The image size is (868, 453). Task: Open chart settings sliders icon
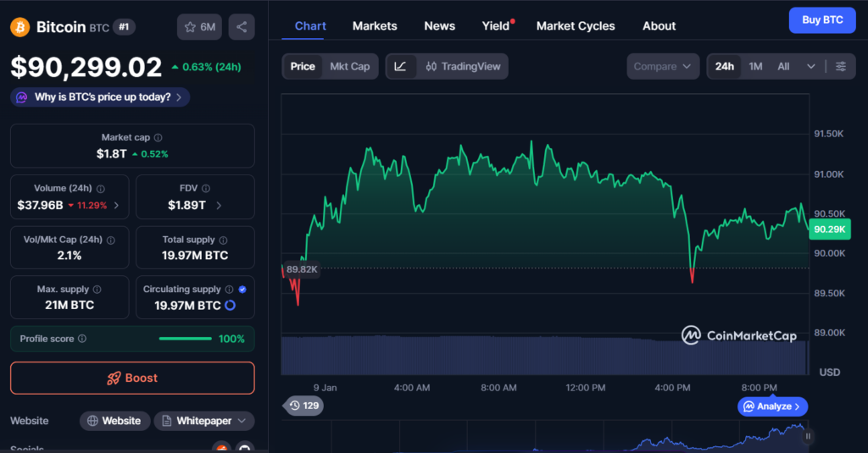pos(840,66)
